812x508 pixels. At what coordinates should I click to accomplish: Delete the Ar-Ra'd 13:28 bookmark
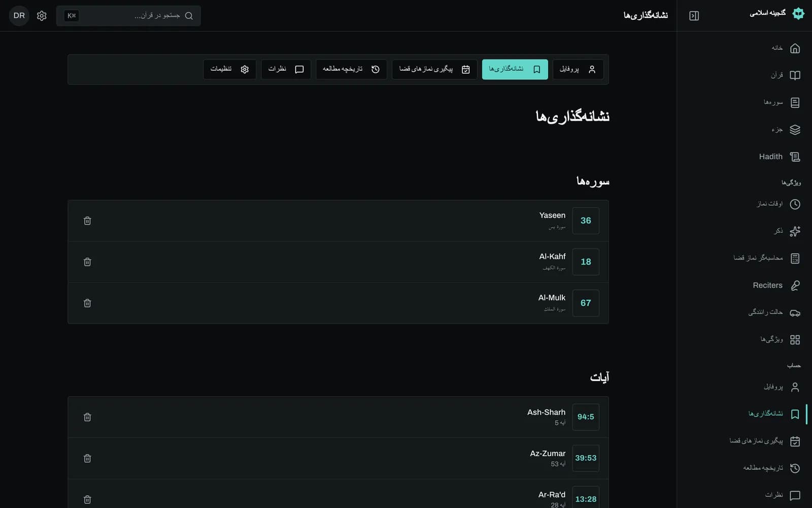click(87, 499)
